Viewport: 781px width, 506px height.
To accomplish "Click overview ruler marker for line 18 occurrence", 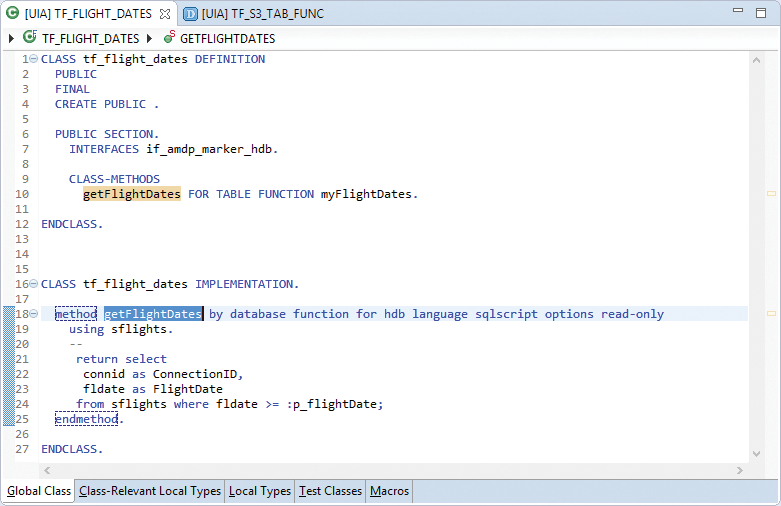I will click(771, 313).
